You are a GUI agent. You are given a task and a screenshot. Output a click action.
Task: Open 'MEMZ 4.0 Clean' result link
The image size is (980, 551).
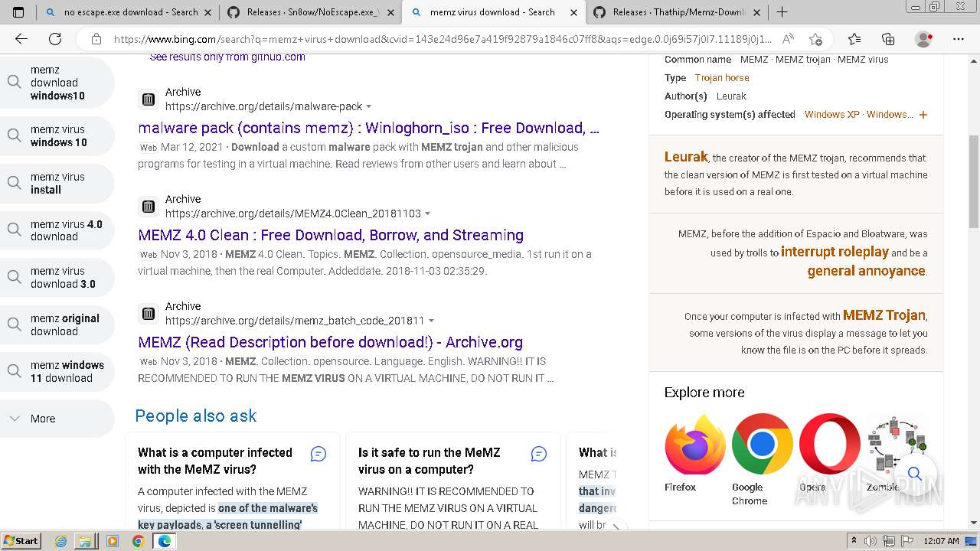(331, 235)
